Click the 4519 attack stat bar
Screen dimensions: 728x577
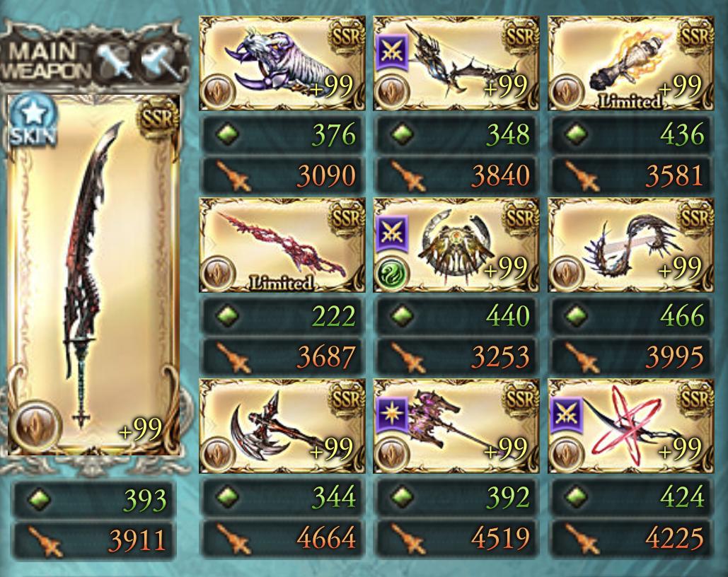coord(456,537)
